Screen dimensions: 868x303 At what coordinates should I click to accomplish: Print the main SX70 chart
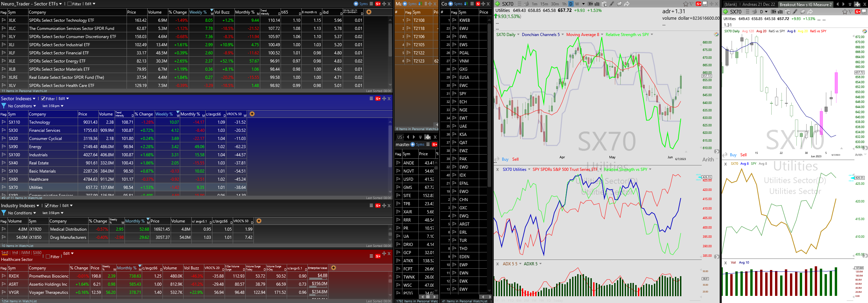click(526, 4)
